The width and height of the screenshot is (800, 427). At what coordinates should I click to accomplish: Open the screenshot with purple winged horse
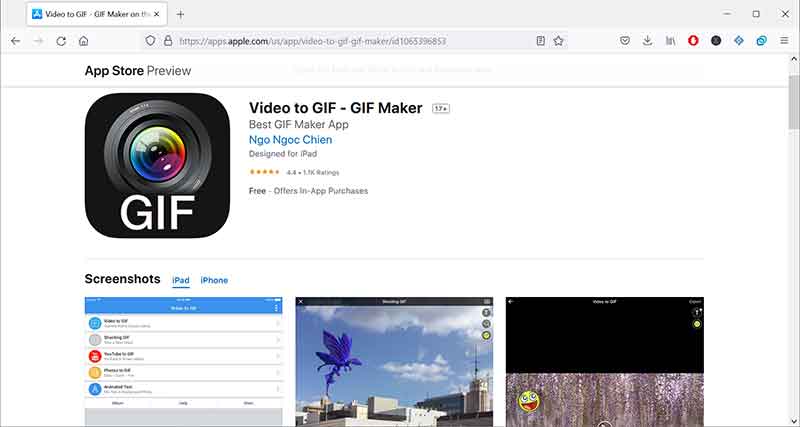(394, 362)
